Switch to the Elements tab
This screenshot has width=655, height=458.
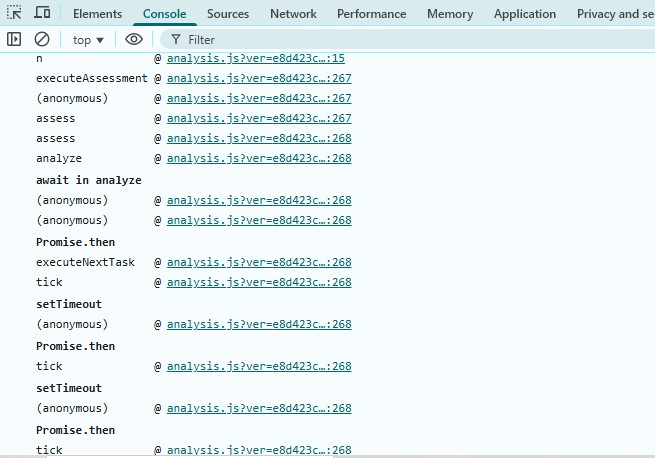coord(97,14)
